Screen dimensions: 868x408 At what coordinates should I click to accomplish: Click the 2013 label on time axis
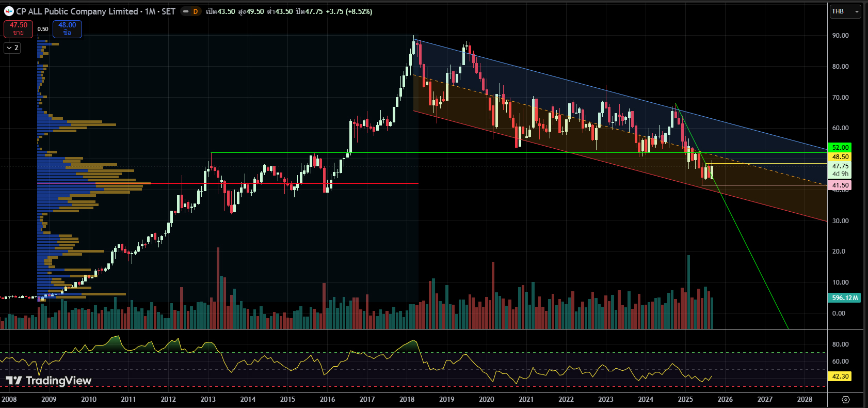coord(208,399)
